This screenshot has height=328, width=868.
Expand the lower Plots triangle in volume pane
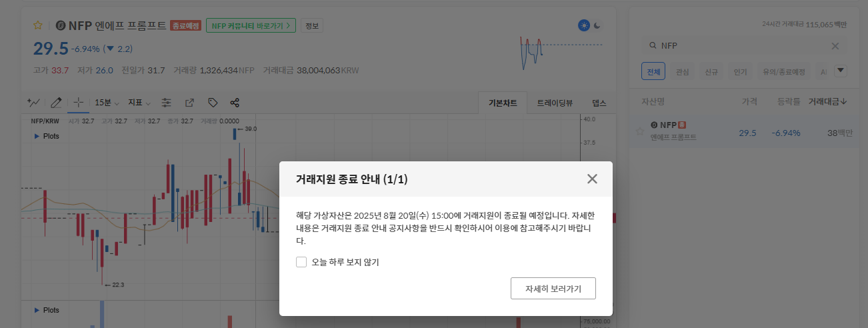tap(37, 310)
